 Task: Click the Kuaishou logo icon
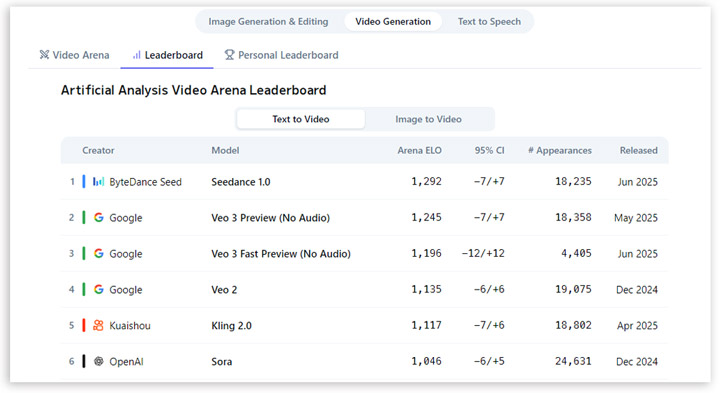(98, 326)
